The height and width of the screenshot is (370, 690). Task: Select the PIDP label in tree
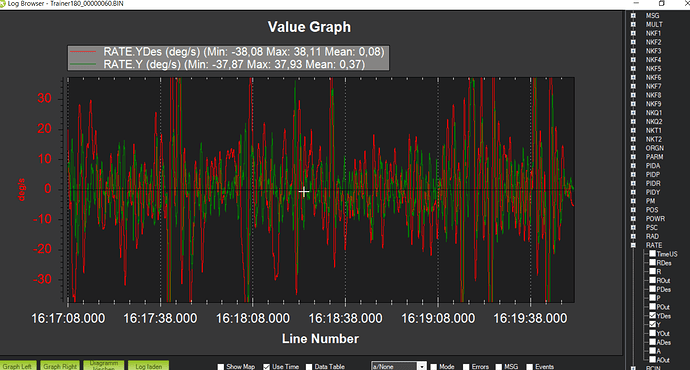(653, 174)
